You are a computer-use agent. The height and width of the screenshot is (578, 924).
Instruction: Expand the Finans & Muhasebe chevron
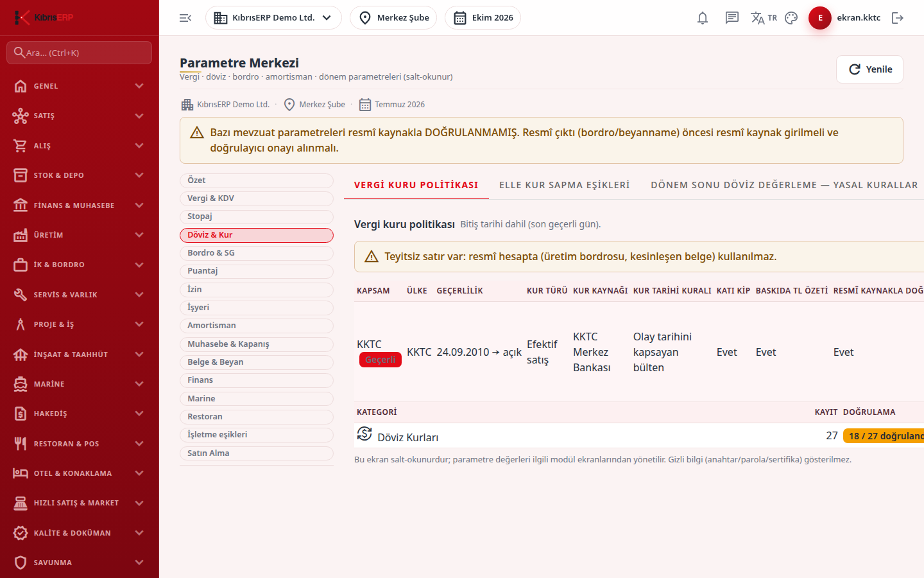tap(139, 206)
